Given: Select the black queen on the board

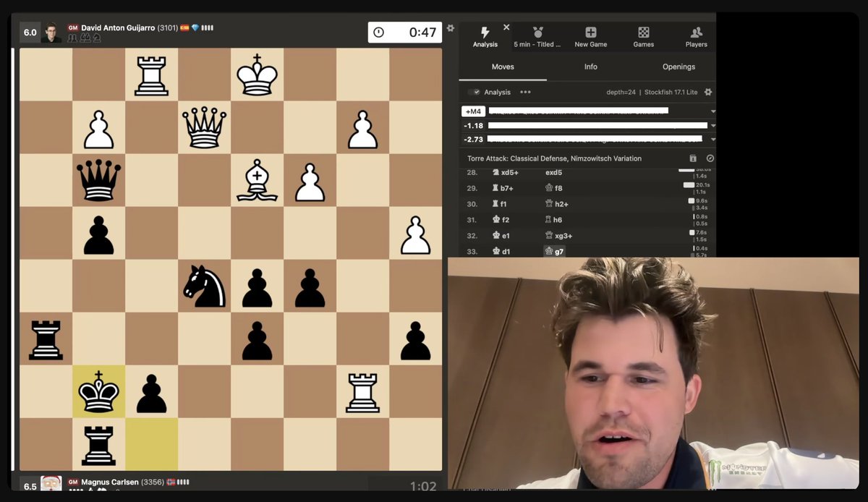Looking at the screenshot, I should tap(99, 180).
